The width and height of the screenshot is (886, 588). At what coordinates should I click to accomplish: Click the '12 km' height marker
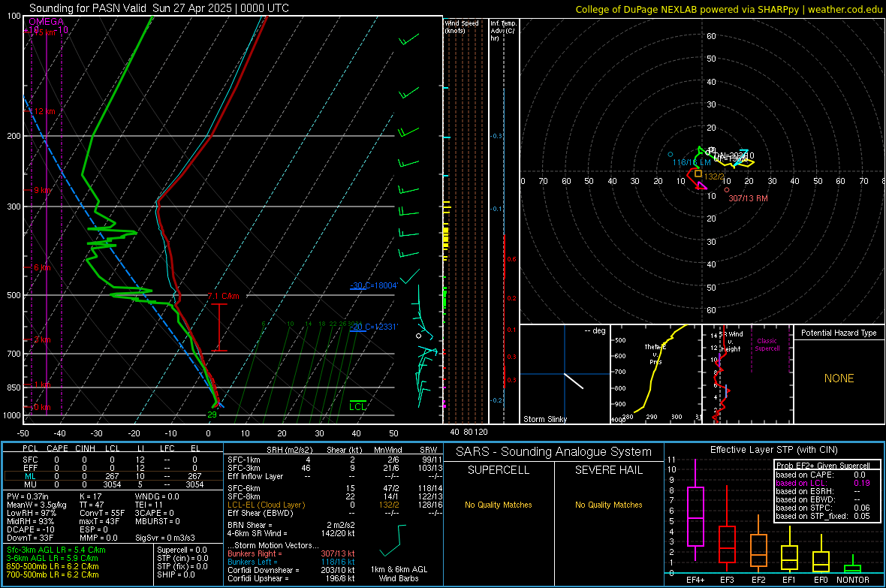pos(44,111)
